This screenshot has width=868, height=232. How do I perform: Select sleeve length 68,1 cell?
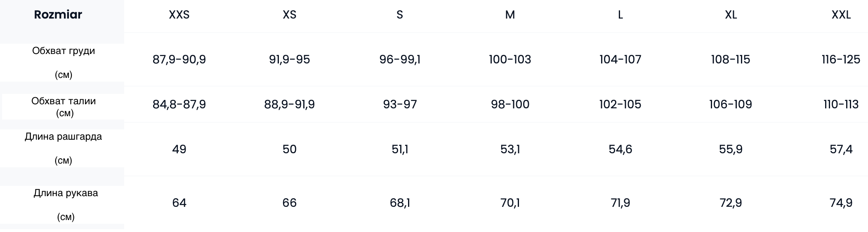pos(400,203)
